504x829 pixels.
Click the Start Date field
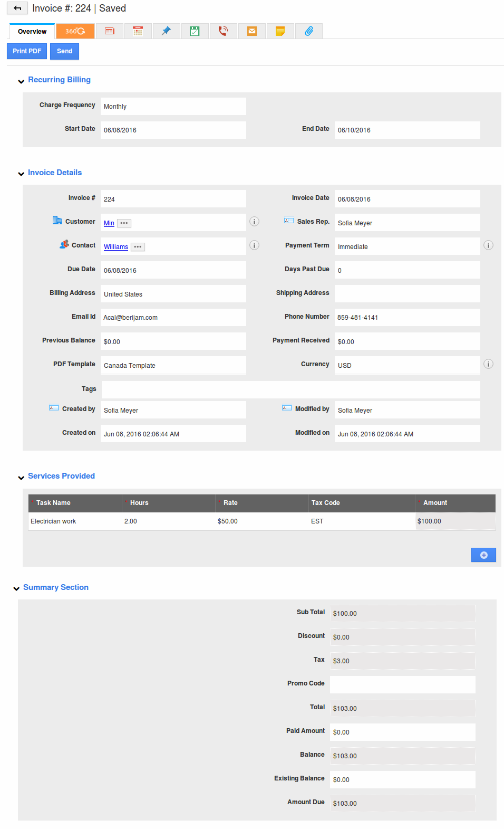173,130
